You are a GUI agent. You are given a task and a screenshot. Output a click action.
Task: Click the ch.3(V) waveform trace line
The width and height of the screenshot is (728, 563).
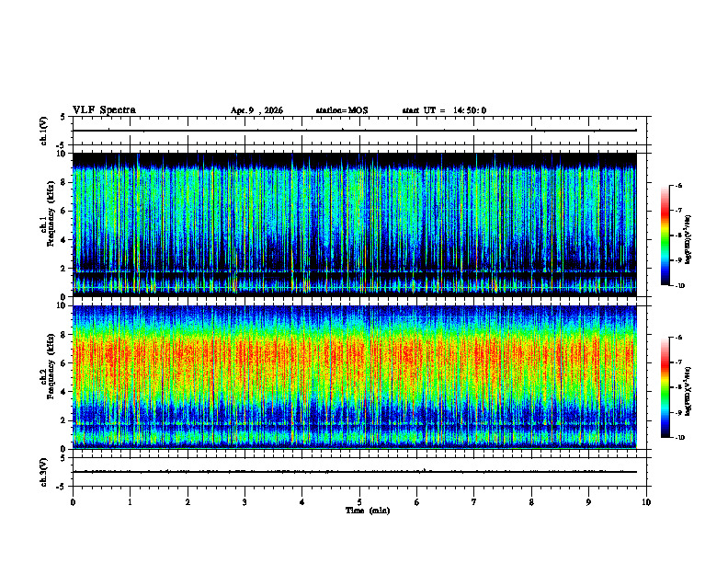(355, 472)
